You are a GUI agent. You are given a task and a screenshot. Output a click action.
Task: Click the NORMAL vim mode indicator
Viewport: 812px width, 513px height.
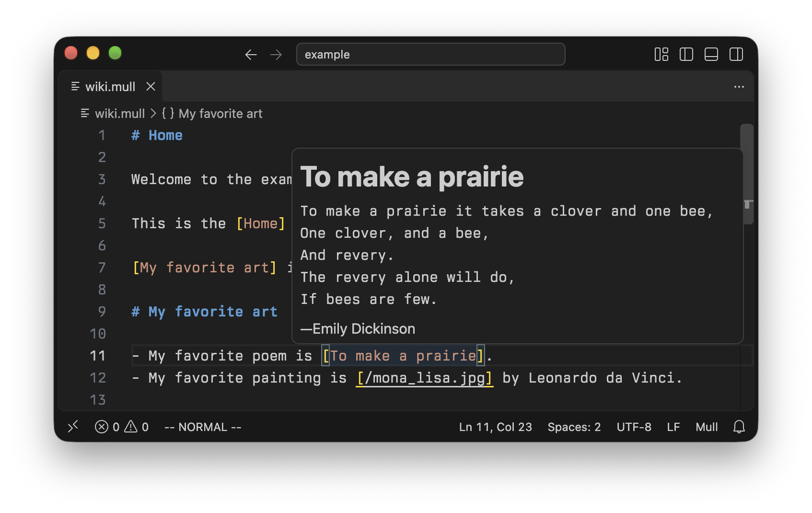point(203,427)
